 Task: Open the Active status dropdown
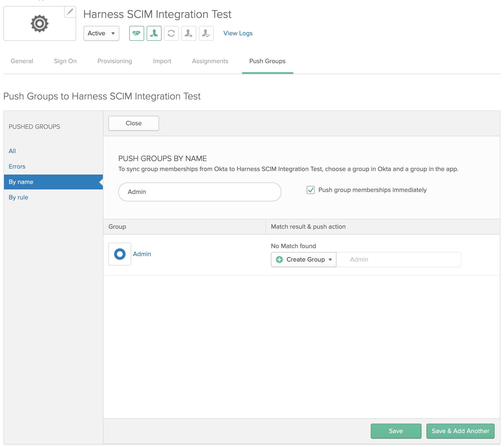point(101,33)
